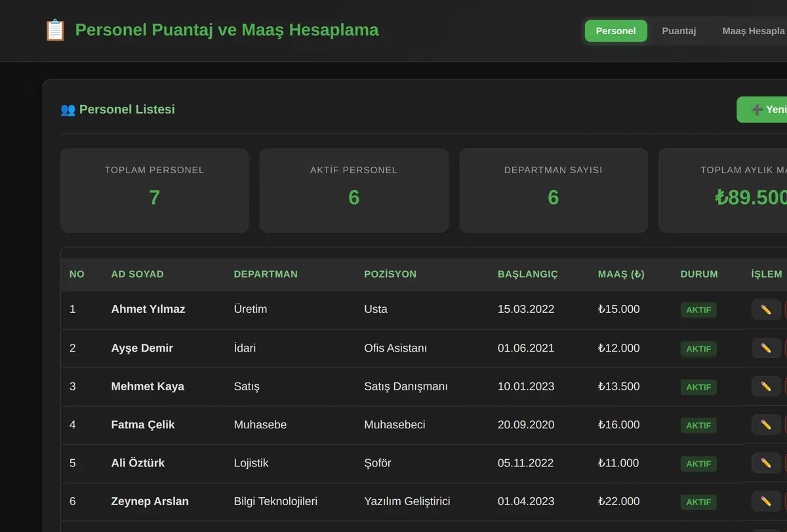
Task: Click the Ofis Asistanı position cell
Action: 395,348
